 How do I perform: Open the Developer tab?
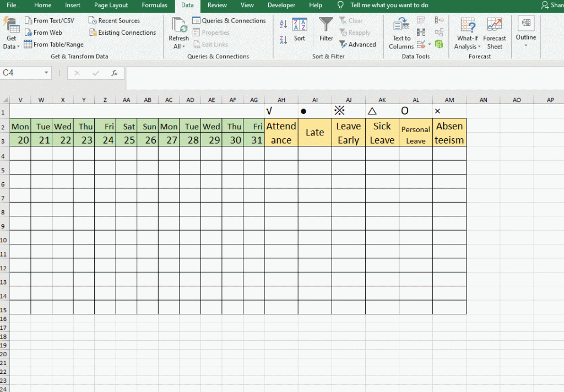(x=281, y=5)
